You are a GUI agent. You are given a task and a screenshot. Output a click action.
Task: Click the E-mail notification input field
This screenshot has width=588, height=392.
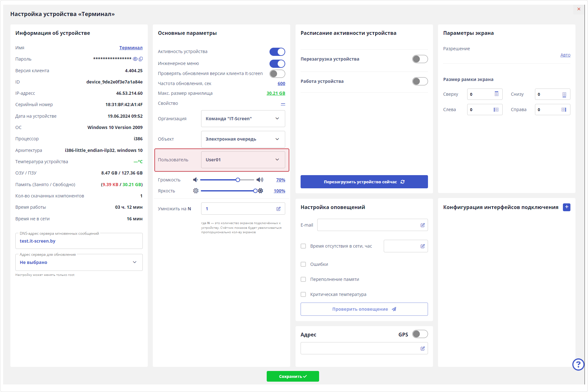coord(372,225)
